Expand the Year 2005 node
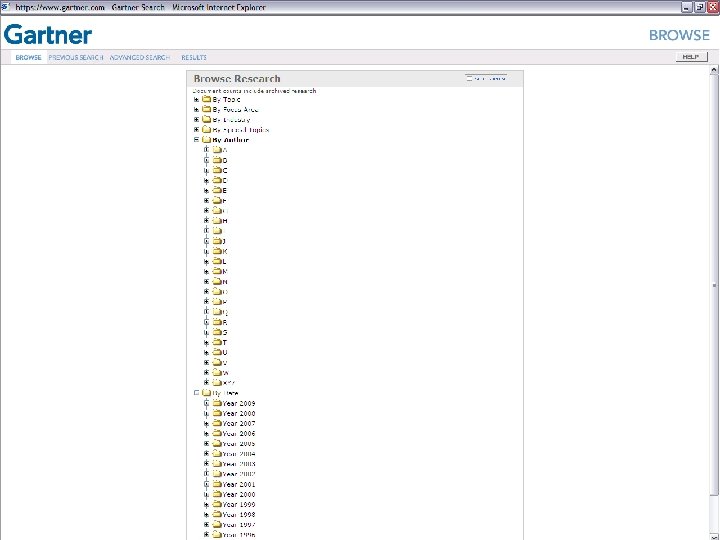 [x=207, y=444]
